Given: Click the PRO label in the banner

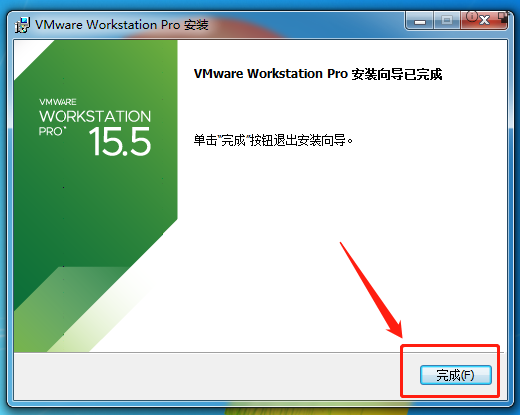Looking at the screenshot, I should coord(51,132).
